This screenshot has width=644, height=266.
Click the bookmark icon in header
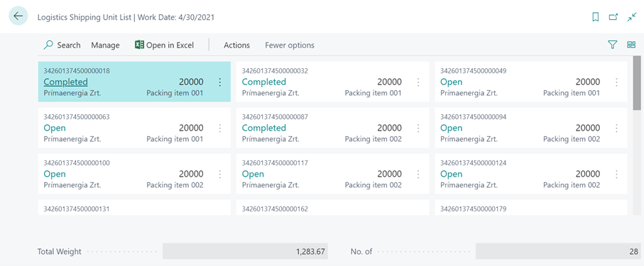click(596, 17)
